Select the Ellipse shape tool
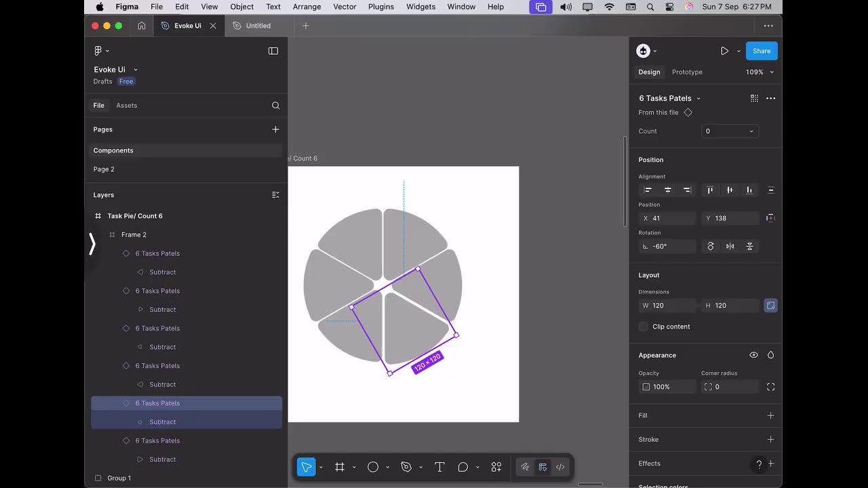This screenshot has width=868, height=488. coord(373,467)
